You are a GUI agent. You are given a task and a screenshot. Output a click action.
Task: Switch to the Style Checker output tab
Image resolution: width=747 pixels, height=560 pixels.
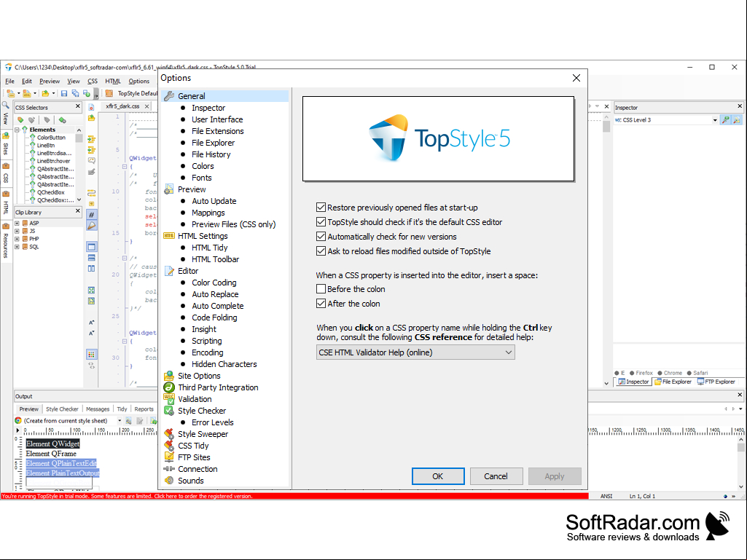click(62, 409)
